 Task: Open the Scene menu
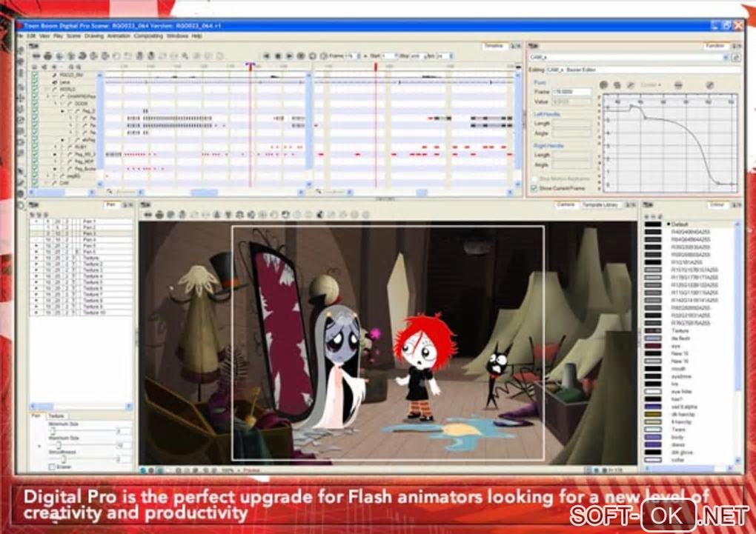pos(73,36)
